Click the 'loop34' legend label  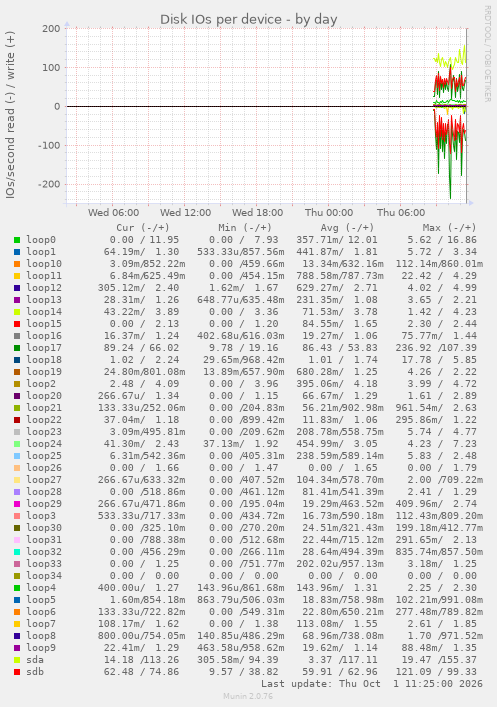tap(44, 576)
